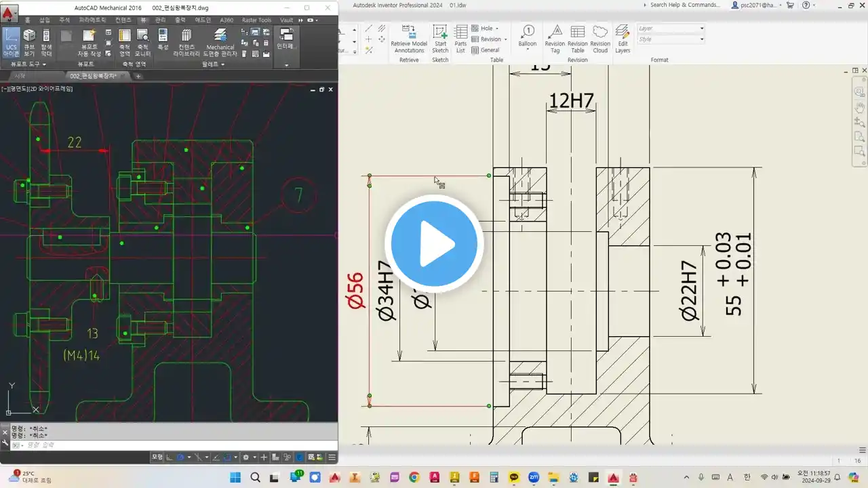Click the circled 7 balloon in AutoCAD drawing
The height and width of the screenshot is (488, 868).
298,196
